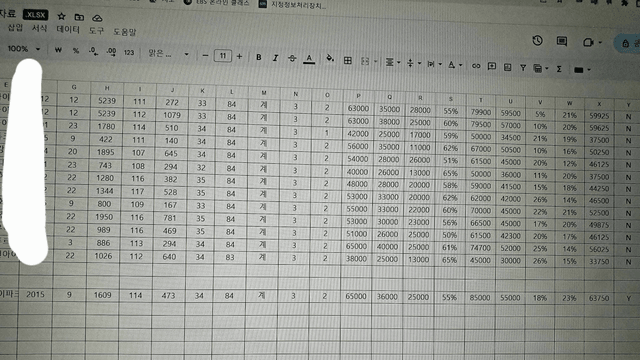Click the Σ functions icon

(x=559, y=69)
